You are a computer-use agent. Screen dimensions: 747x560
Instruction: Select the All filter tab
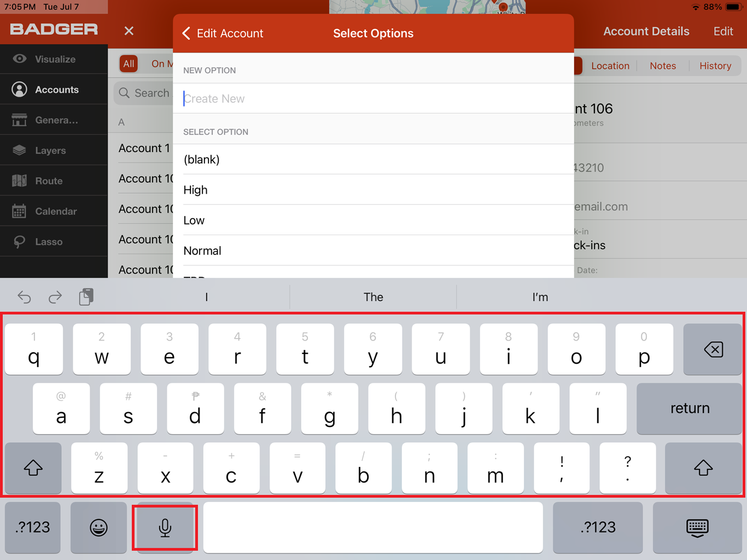[129, 63]
